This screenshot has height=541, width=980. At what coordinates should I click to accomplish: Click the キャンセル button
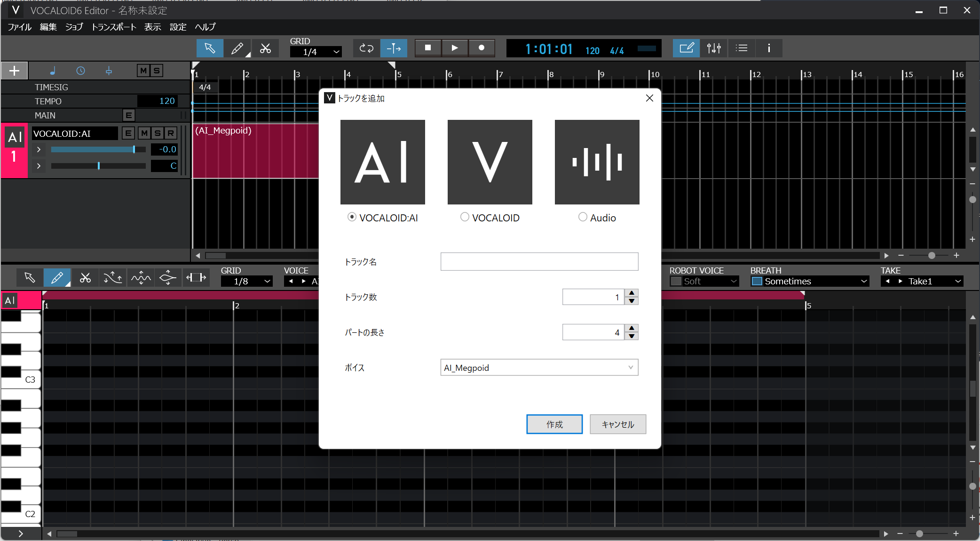click(618, 424)
